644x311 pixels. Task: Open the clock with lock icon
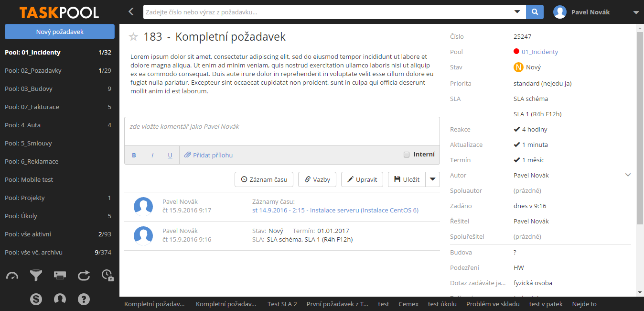coord(107,276)
